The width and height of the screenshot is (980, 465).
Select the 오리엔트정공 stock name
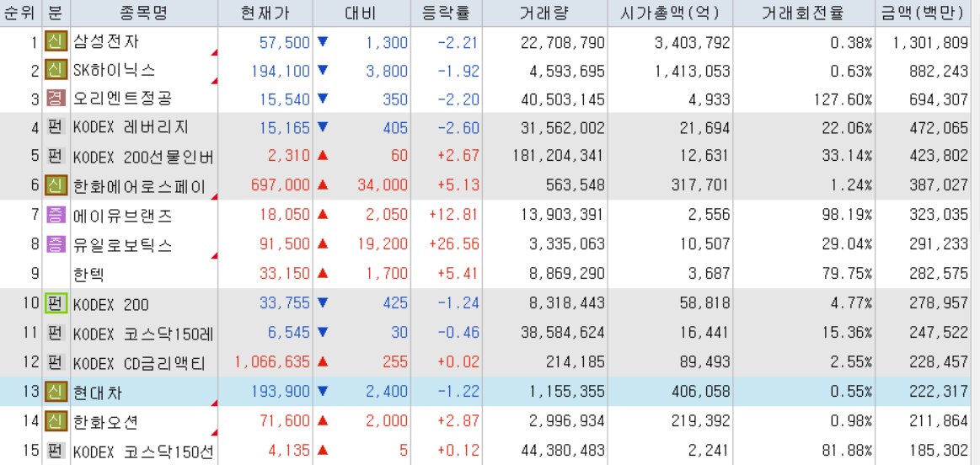(x=122, y=99)
